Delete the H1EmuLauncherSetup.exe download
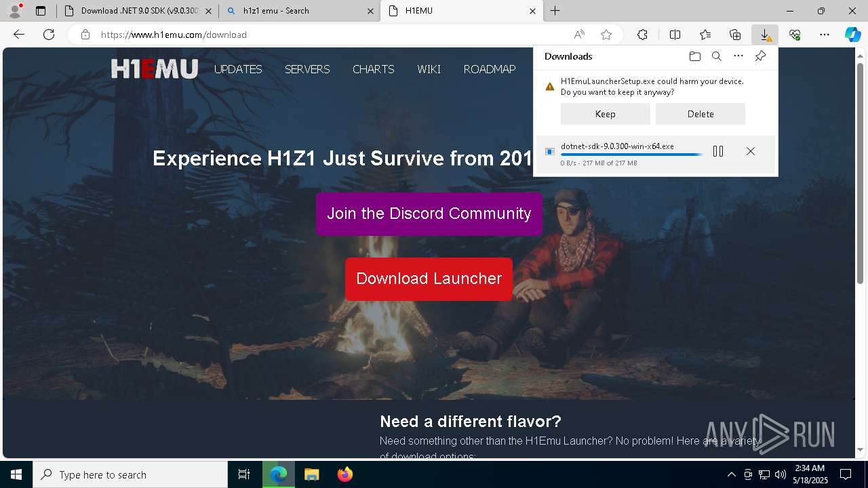The height and width of the screenshot is (488, 868). pos(701,114)
